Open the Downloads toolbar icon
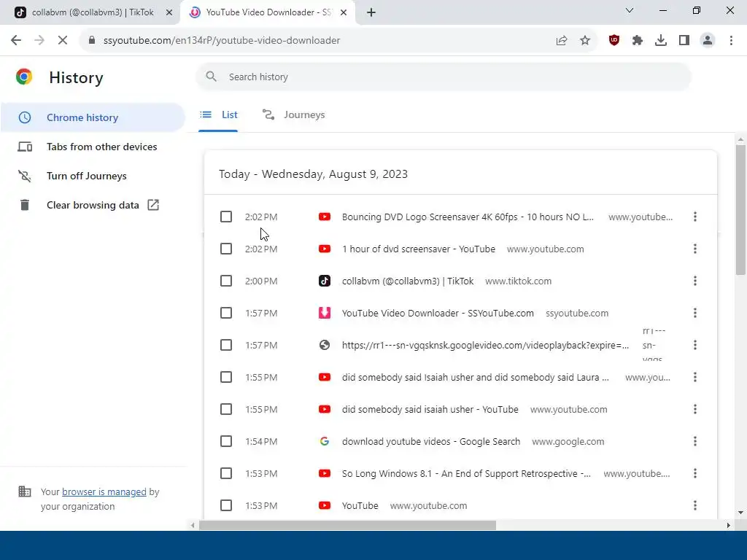Image resolution: width=747 pixels, height=560 pixels. (x=661, y=41)
